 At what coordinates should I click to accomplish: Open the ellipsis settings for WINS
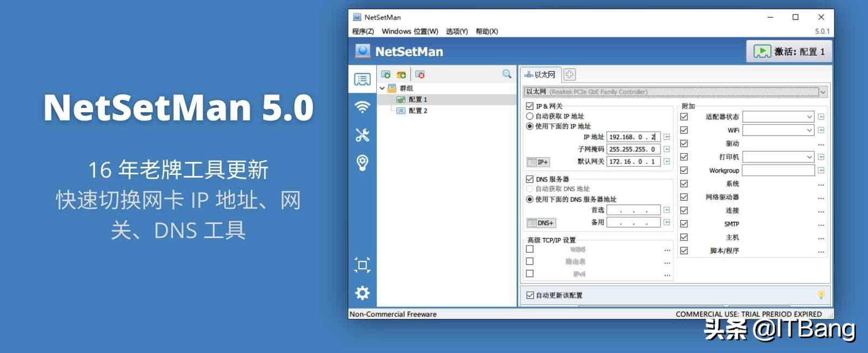[x=667, y=250]
